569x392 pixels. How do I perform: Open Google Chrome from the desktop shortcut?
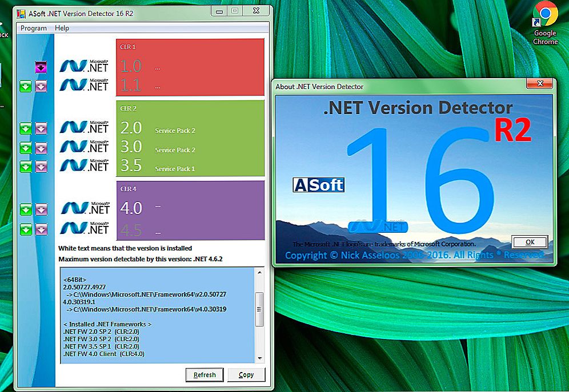coord(545,23)
